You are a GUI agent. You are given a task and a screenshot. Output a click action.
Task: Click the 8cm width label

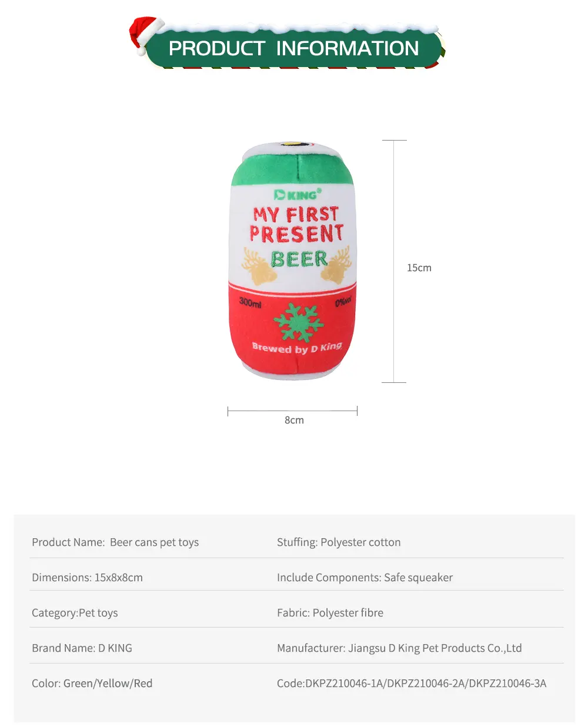point(294,420)
